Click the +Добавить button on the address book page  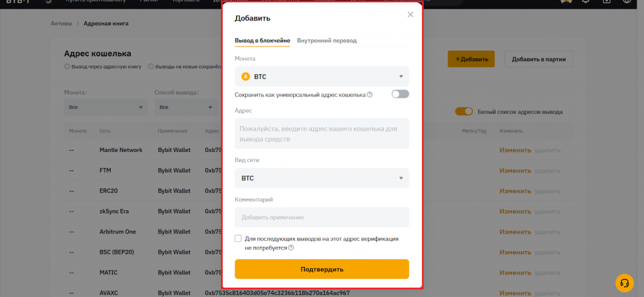(471, 59)
